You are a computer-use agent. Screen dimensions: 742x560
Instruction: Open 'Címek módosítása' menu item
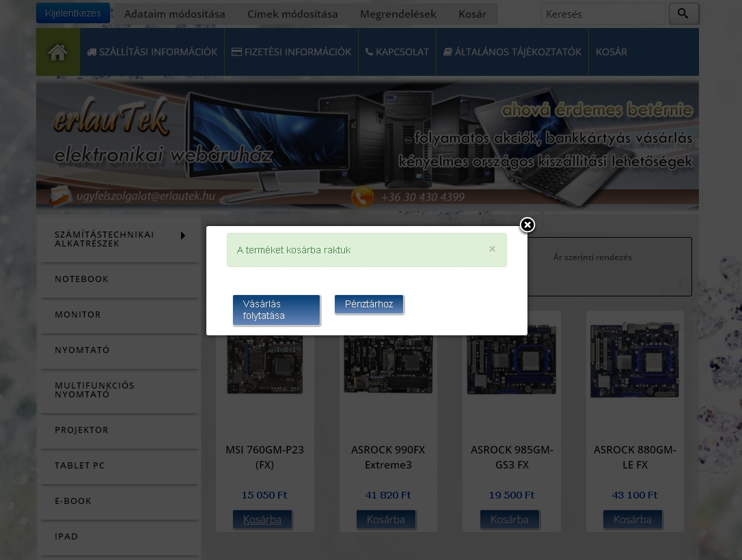(292, 14)
